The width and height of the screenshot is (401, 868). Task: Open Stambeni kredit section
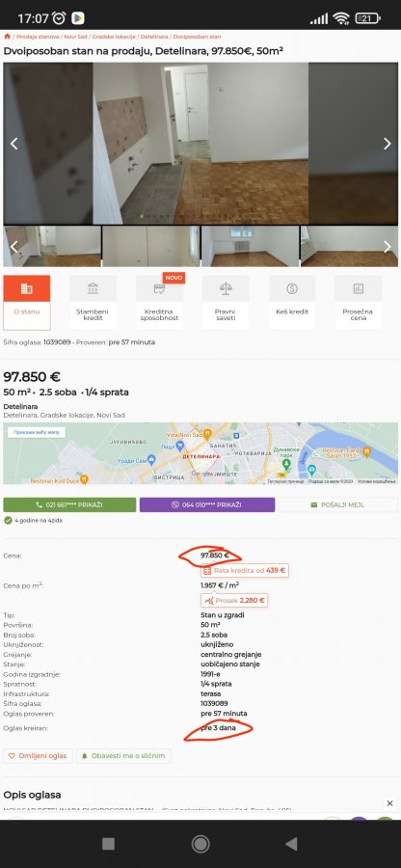pyautogui.click(x=93, y=302)
